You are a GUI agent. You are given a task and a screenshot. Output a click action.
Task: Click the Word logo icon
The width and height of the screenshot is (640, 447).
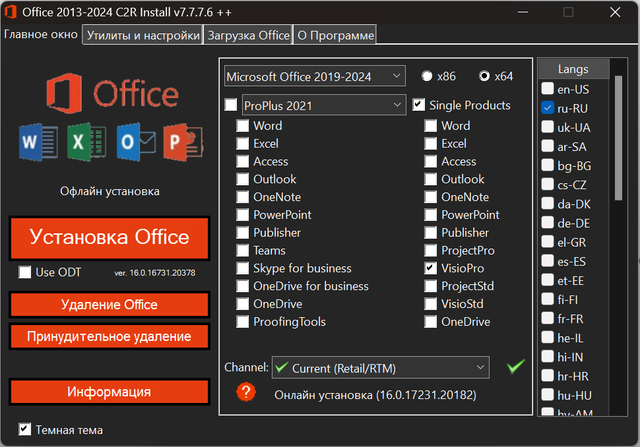(38, 142)
